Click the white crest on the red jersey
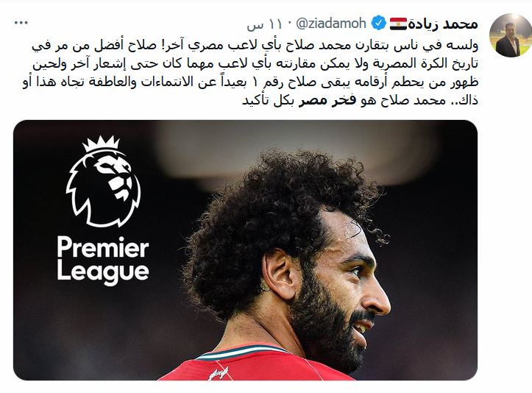The width and height of the screenshot is (532, 393). click(218, 373)
